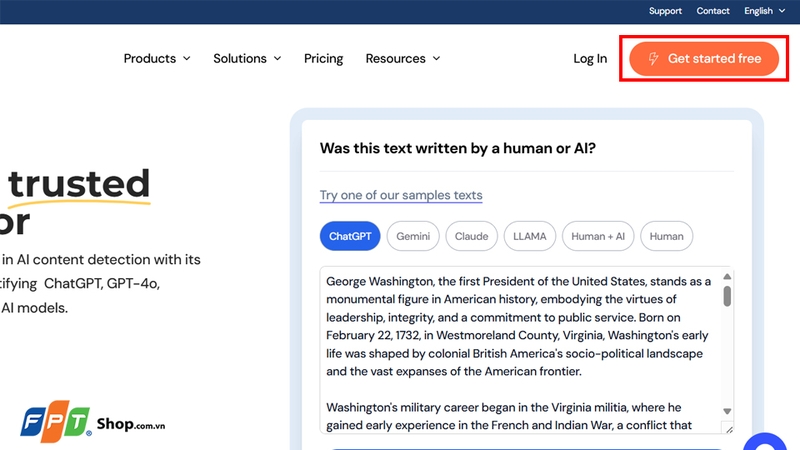Click the Log In link
The image size is (800, 450).
pyautogui.click(x=590, y=59)
